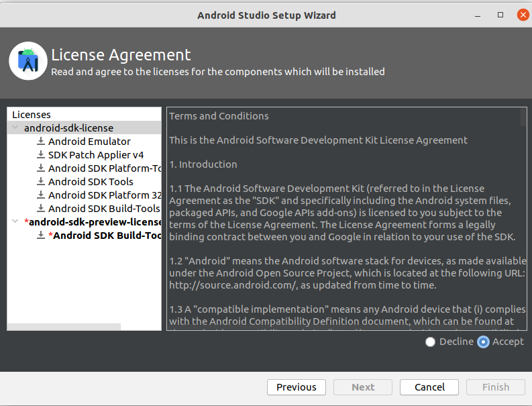Viewport: 532px width, 406px height.
Task: Click the Android Studio logo icon
Action: click(x=28, y=60)
